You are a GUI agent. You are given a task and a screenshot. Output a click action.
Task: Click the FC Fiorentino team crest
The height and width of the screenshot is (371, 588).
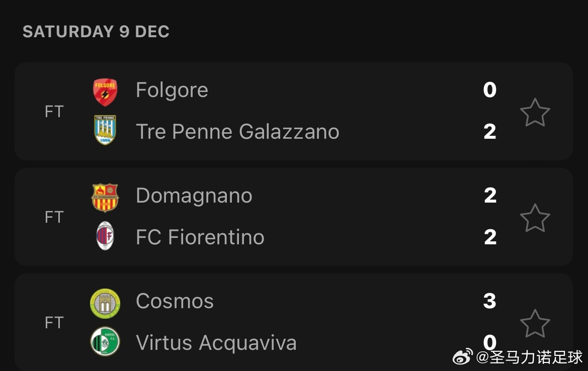[105, 236]
